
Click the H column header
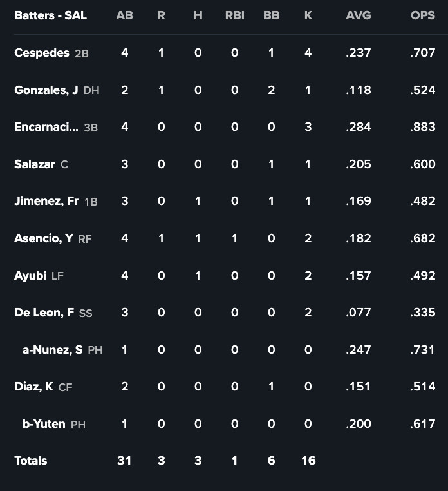point(198,15)
